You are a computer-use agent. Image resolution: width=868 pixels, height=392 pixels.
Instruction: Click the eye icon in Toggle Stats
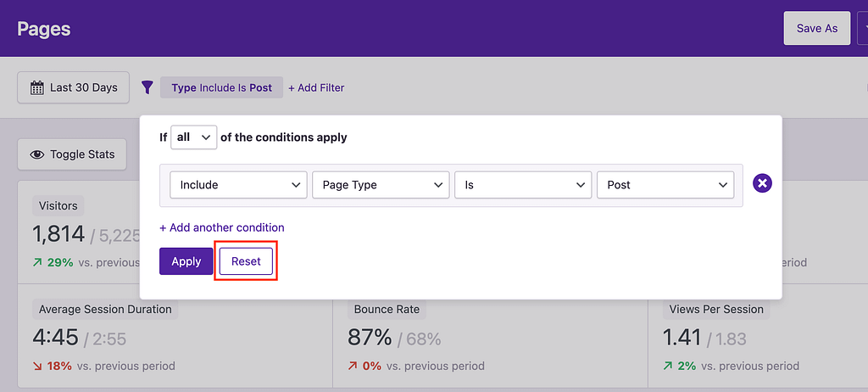37,154
